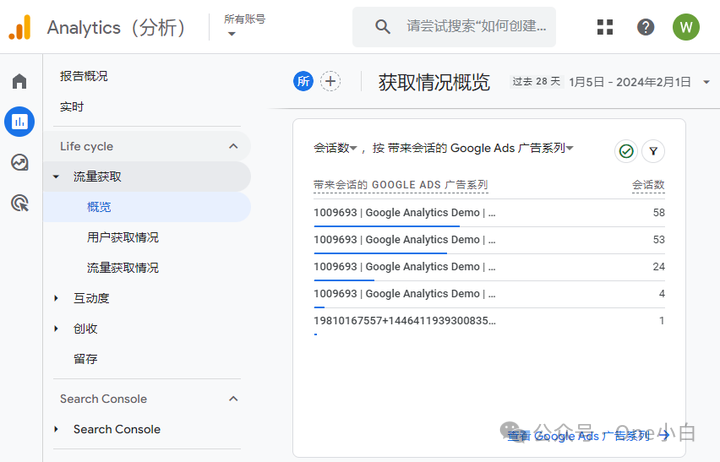Image resolution: width=720 pixels, height=462 pixels.
Task: Expand the 创收 tree node
Action: coord(56,328)
